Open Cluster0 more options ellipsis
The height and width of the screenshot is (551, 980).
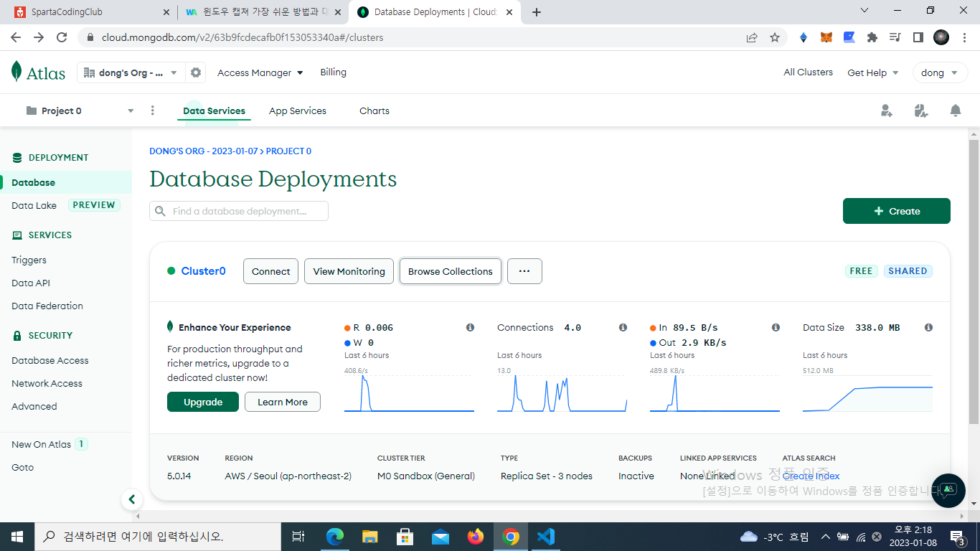pyautogui.click(x=524, y=271)
